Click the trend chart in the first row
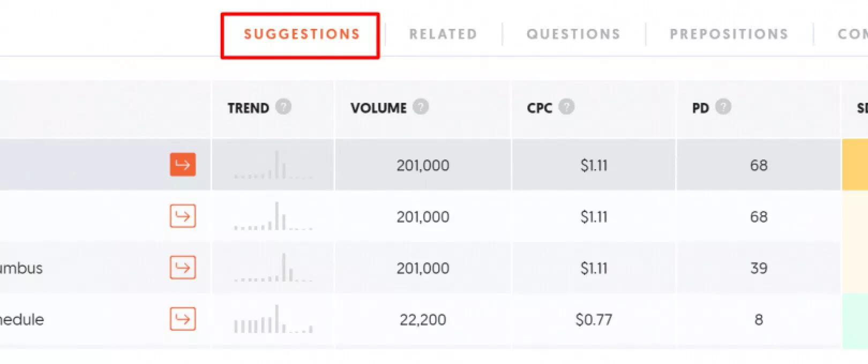 tap(273, 165)
